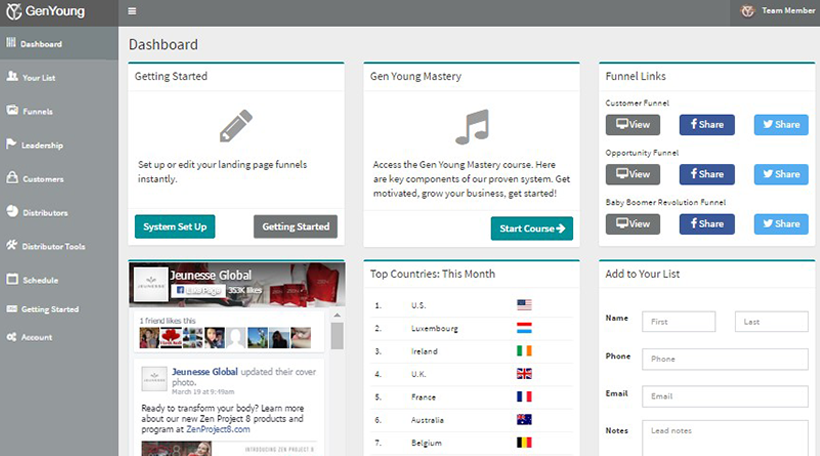The height and width of the screenshot is (456, 820).
Task: Click the hamburger menu icon in top bar
Action: click(x=133, y=12)
